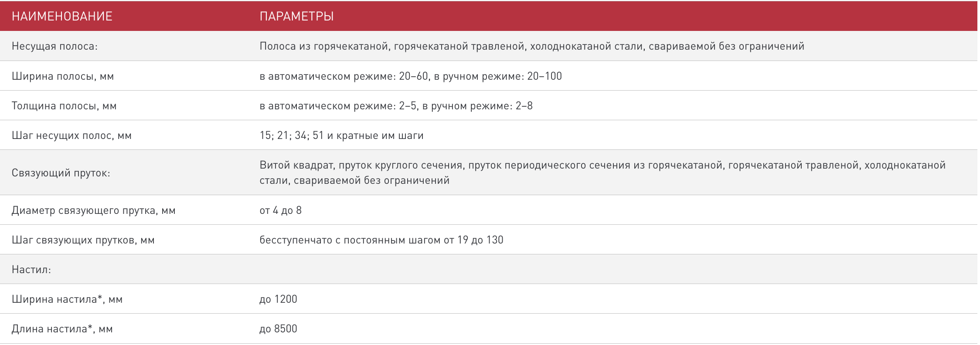The image size is (980, 345).
Task: Click the НАИМЕНОВАНИЕ column header
Action: point(62,17)
